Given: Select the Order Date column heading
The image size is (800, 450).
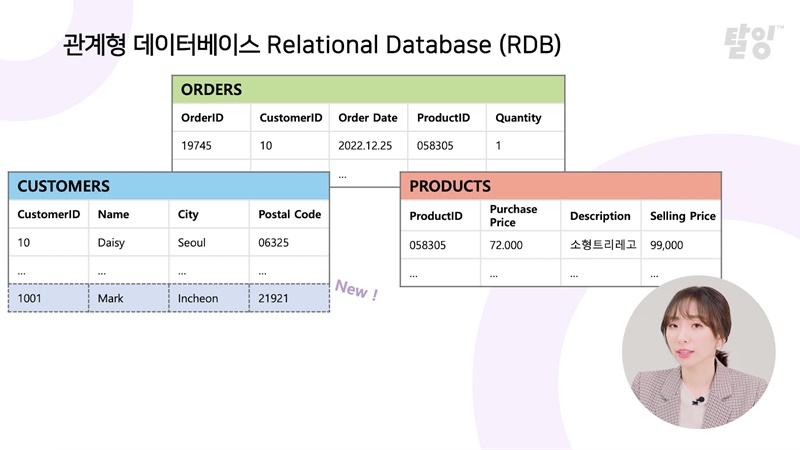Looking at the screenshot, I should click(x=368, y=118).
